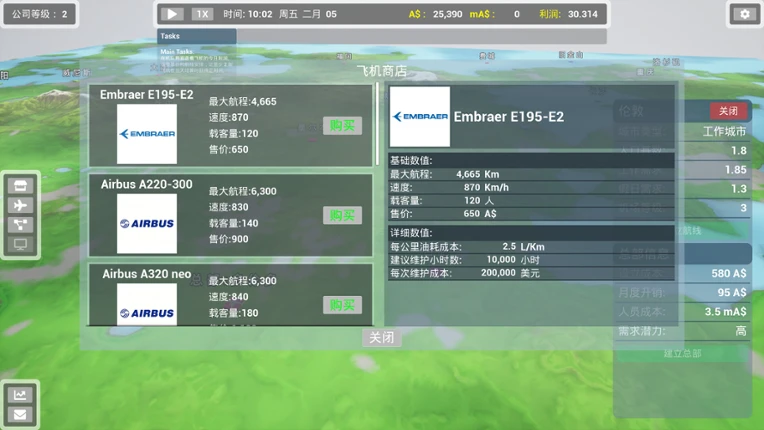The image size is (764, 430).
Task: Click 建议维护小时数 10,000 row
Action: (531, 260)
